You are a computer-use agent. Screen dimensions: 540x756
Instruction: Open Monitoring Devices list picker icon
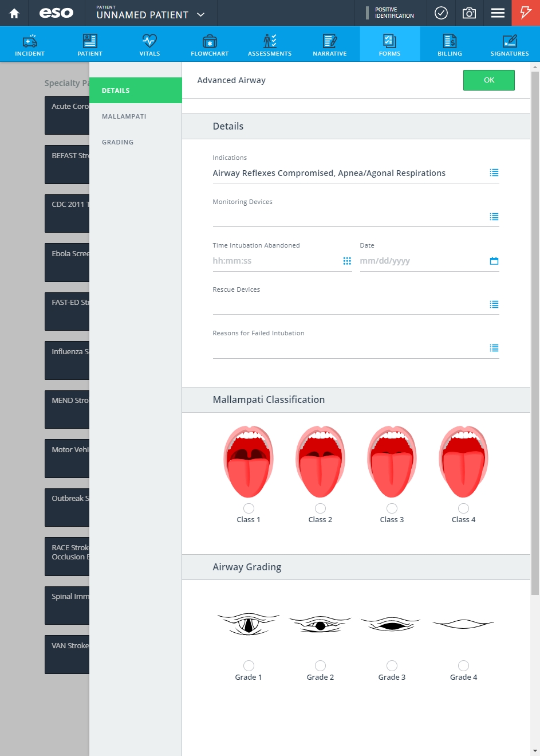[494, 217]
